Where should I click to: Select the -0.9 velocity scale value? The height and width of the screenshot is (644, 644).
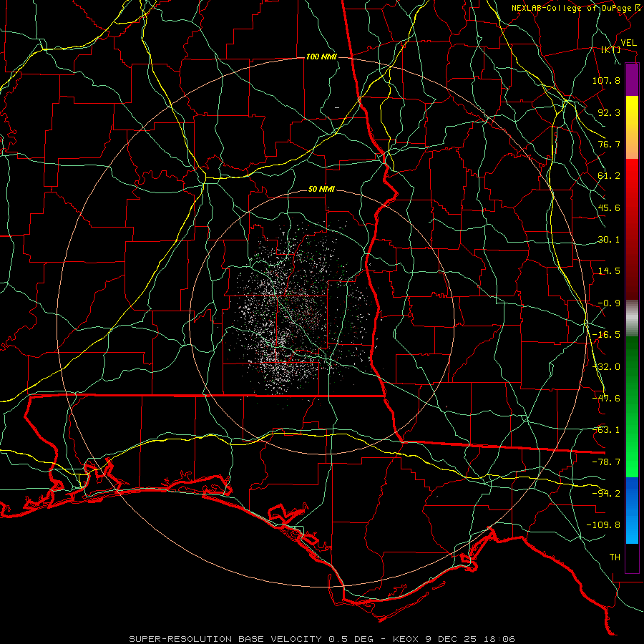tap(609, 303)
